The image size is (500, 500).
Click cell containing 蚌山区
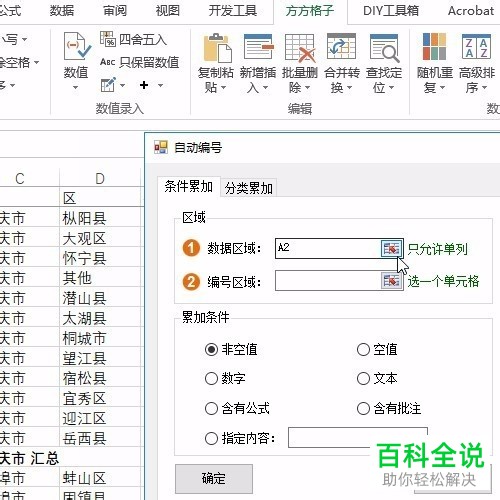click(x=101, y=478)
